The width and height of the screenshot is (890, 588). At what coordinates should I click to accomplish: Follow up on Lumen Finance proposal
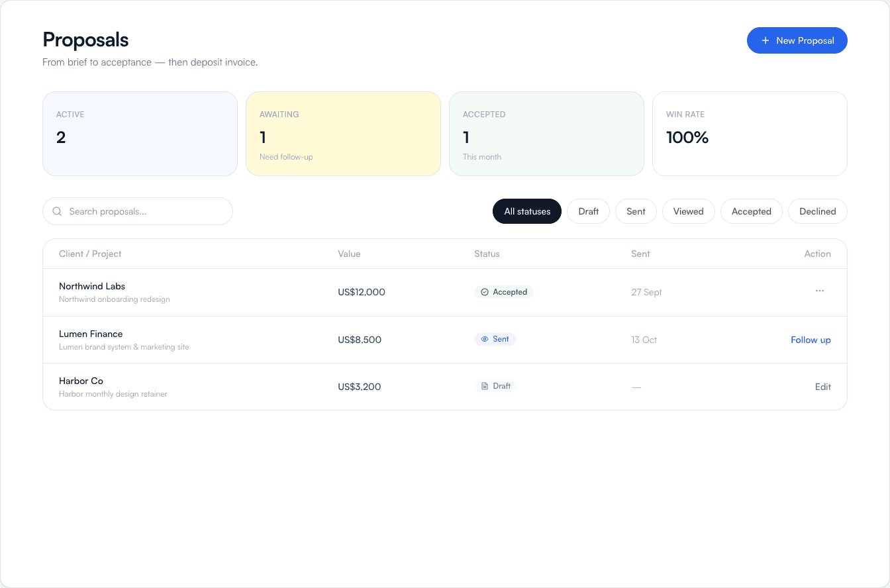click(811, 340)
